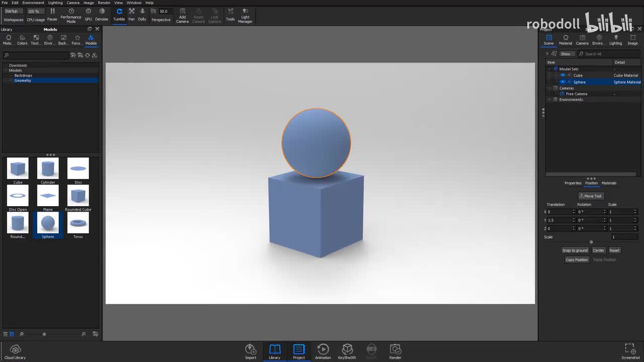Select the Downloads folder
The image size is (644, 362).
(x=18, y=65)
